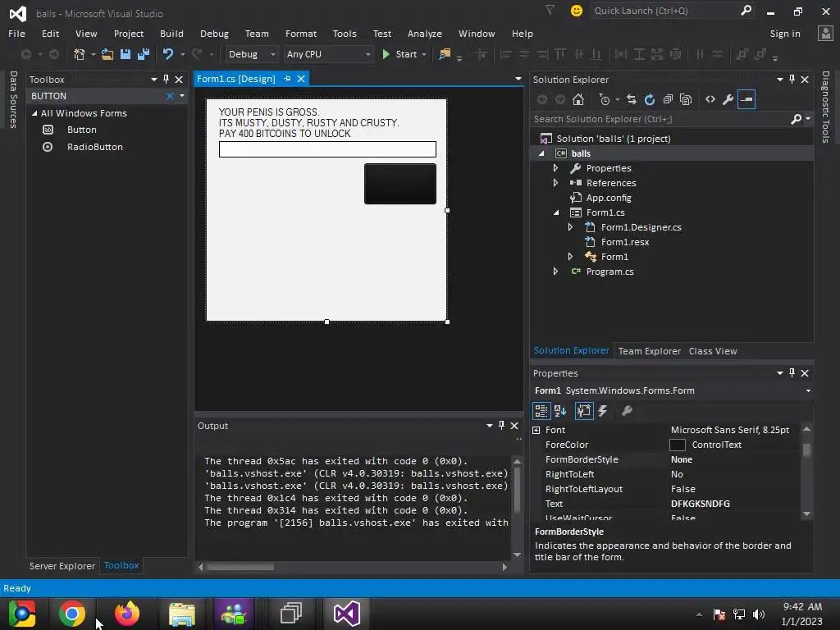Select App.config in Solution Explorer
The height and width of the screenshot is (630, 840).
(x=609, y=198)
